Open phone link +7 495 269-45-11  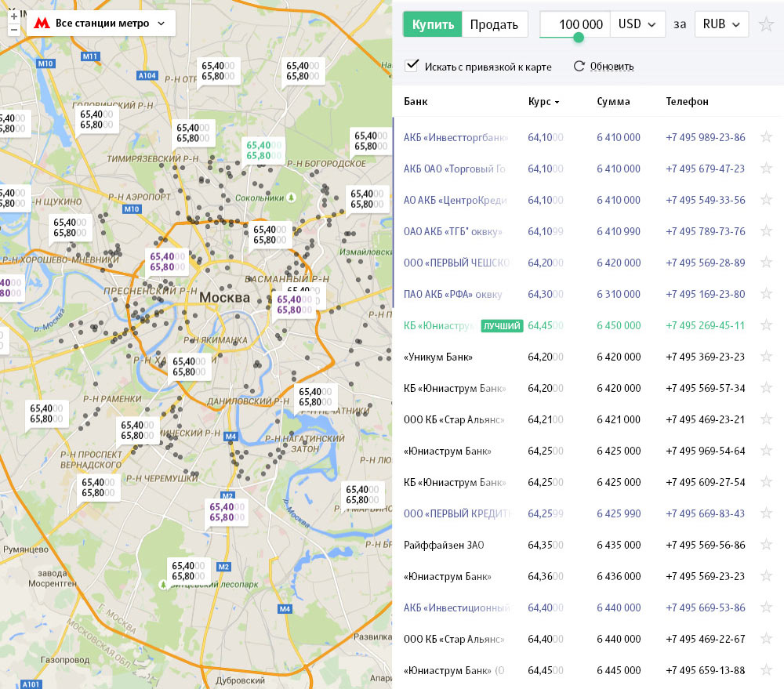[x=705, y=325]
